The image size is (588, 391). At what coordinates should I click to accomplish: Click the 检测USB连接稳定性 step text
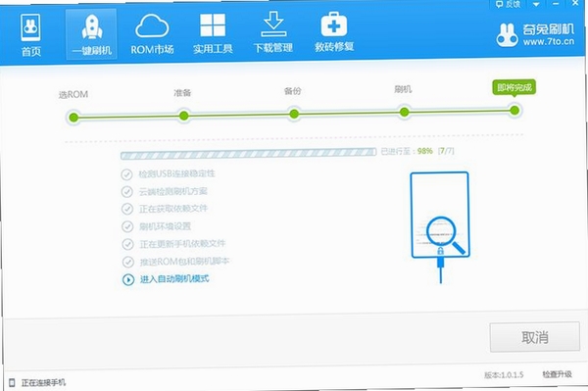(176, 173)
